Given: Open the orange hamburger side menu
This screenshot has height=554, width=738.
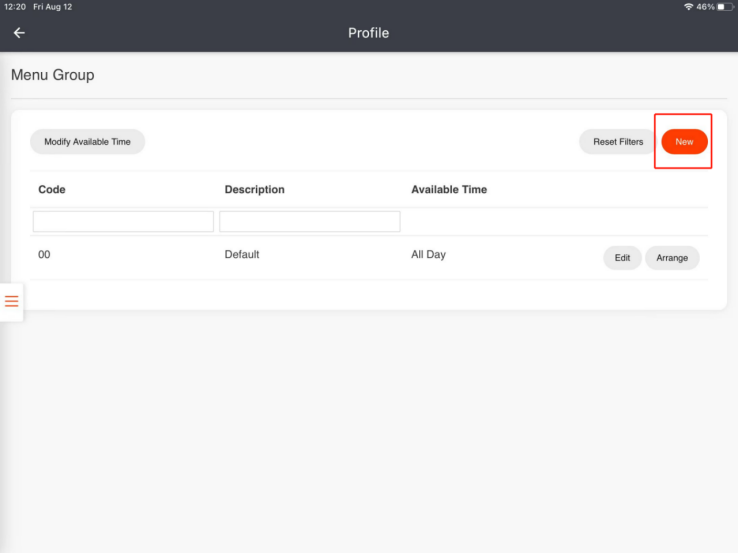Looking at the screenshot, I should 11,301.
